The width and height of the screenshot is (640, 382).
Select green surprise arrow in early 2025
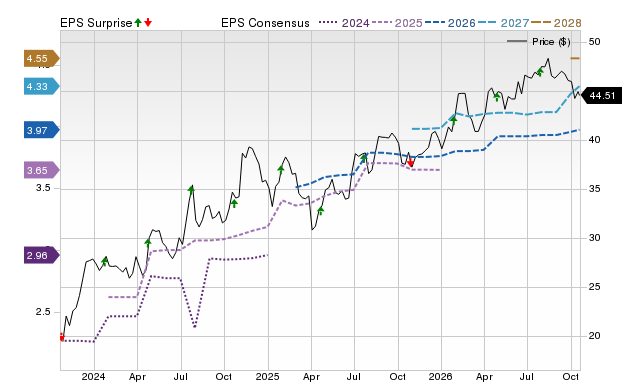pos(281,169)
